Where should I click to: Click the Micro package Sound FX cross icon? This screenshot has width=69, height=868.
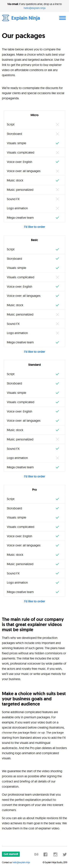[x=57, y=199]
